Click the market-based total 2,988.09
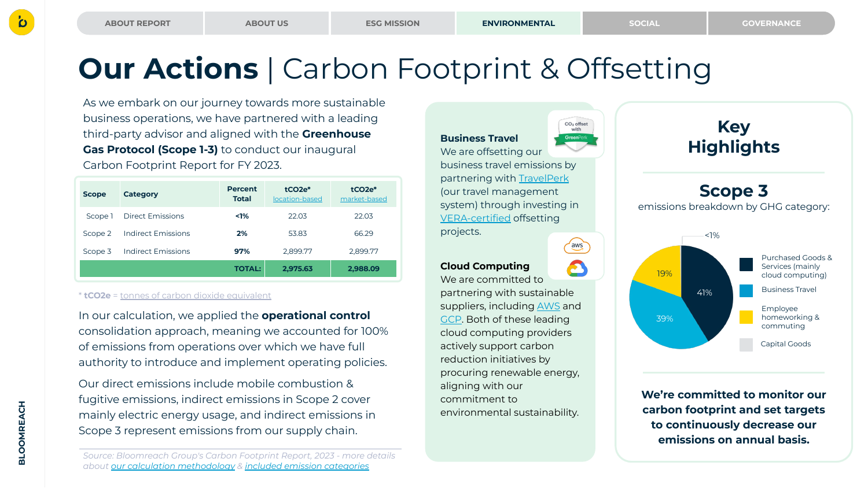 [x=363, y=269]
